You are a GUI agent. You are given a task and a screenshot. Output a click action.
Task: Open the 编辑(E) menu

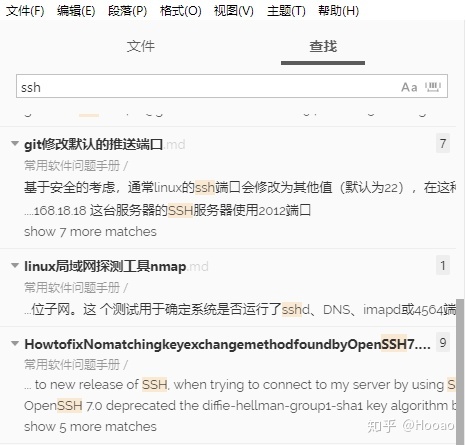pyautogui.click(x=76, y=11)
